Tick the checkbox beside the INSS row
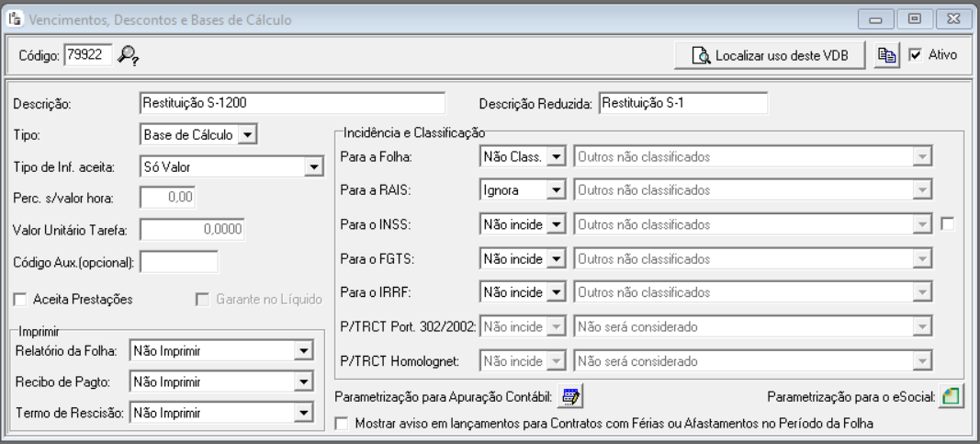 tap(948, 223)
